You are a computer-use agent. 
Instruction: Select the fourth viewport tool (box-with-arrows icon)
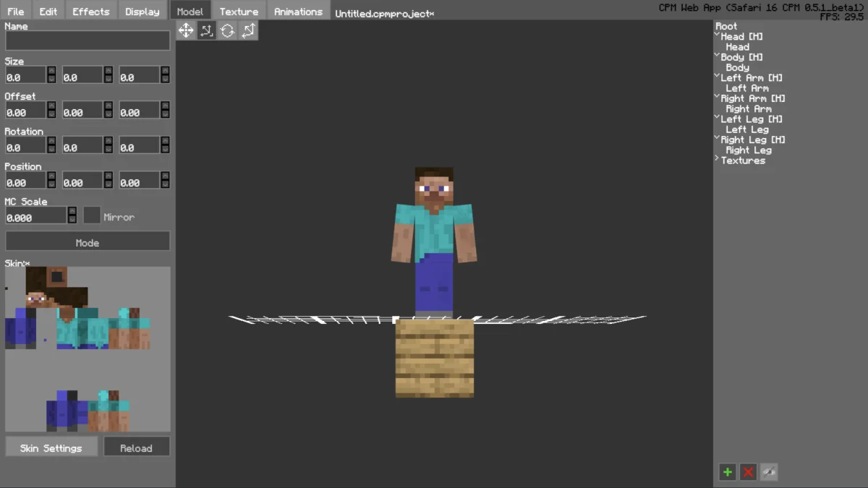click(248, 30)
